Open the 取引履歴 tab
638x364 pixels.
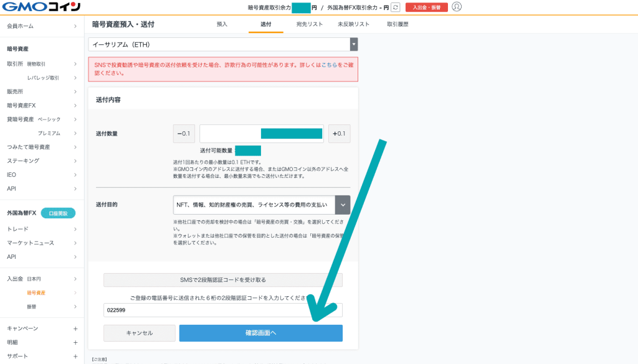398,24
